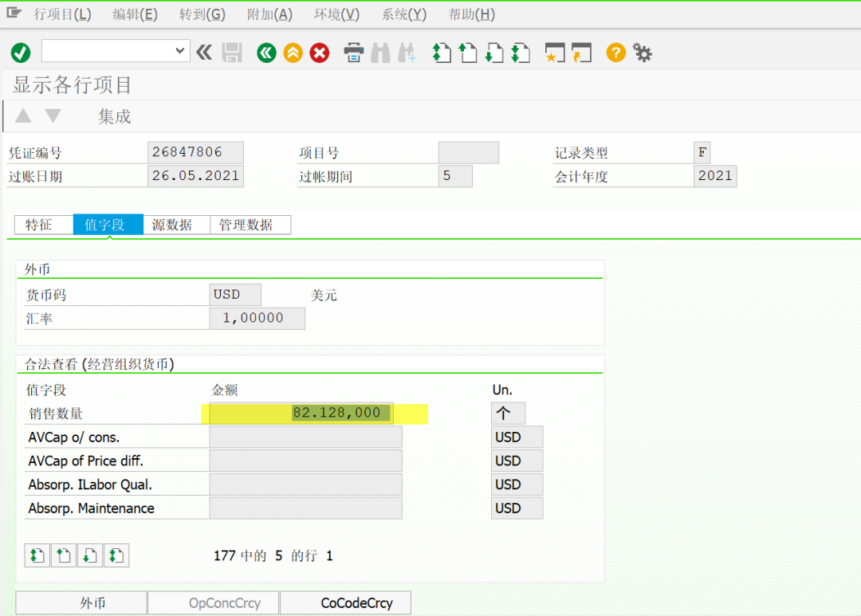The width and height of the screenshot is (861, 616).
Task: Click the 会计年度 field 2021
Action: [x=715, y=175]
